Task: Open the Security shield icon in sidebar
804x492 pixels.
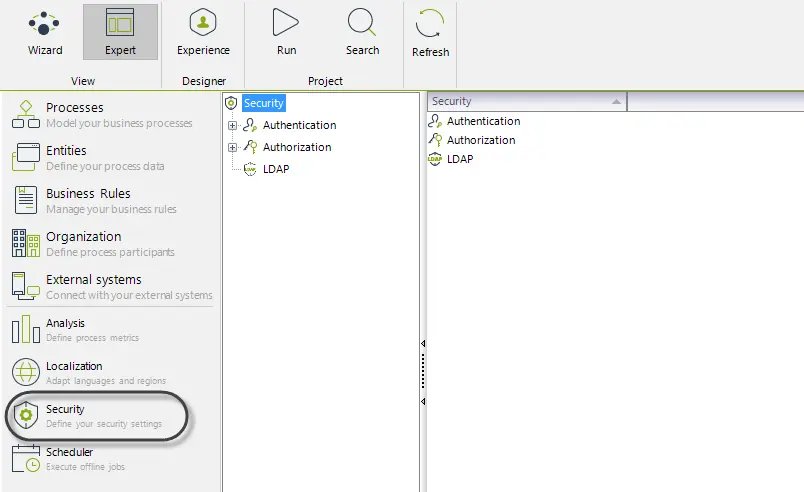Action: (x=26, y=415)
